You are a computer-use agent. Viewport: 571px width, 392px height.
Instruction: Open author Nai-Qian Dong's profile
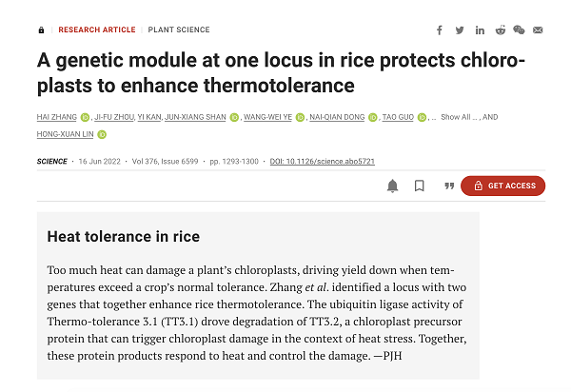(337, 117)
